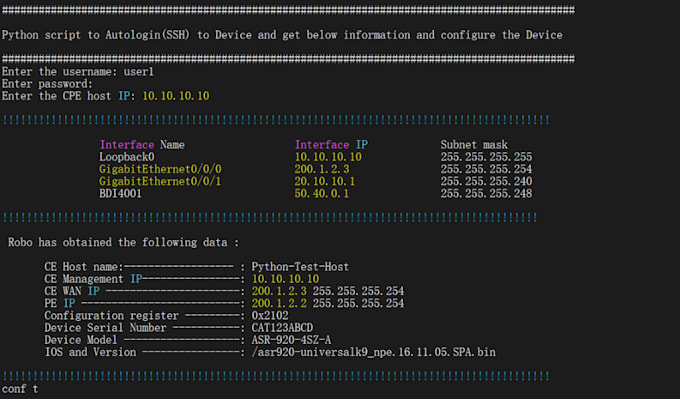Click the interface IP '20.10.10.1'

[325, 181]
